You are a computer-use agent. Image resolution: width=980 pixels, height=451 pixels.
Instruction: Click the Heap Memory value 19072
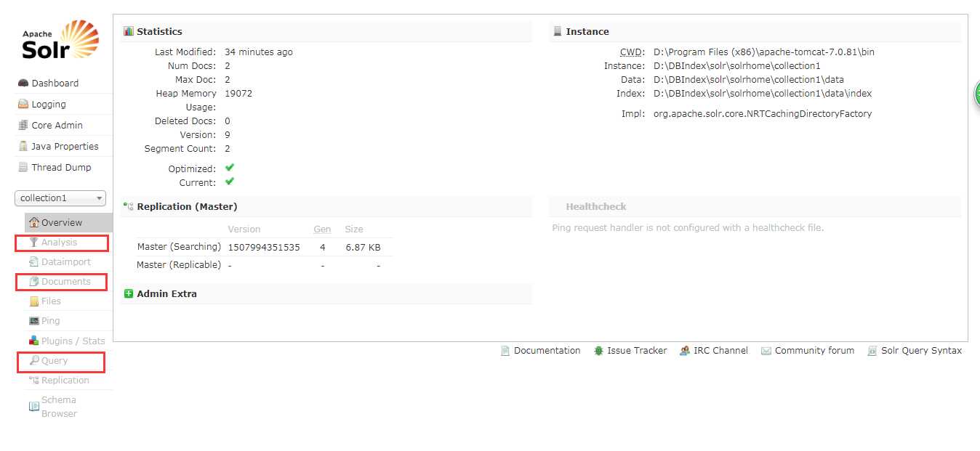(x=238, y=93)
